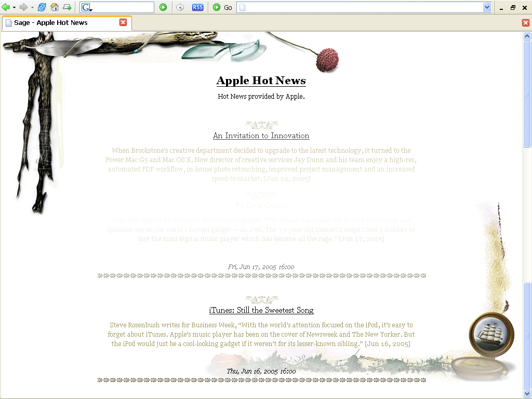Click the vertical scrollbar down arrow
The image size is (532, 399).
(527, 393)
